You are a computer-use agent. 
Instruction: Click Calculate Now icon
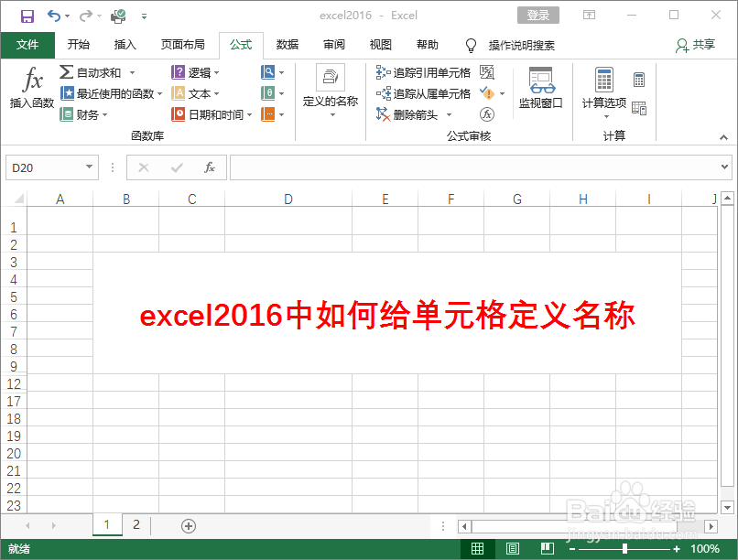639,80
